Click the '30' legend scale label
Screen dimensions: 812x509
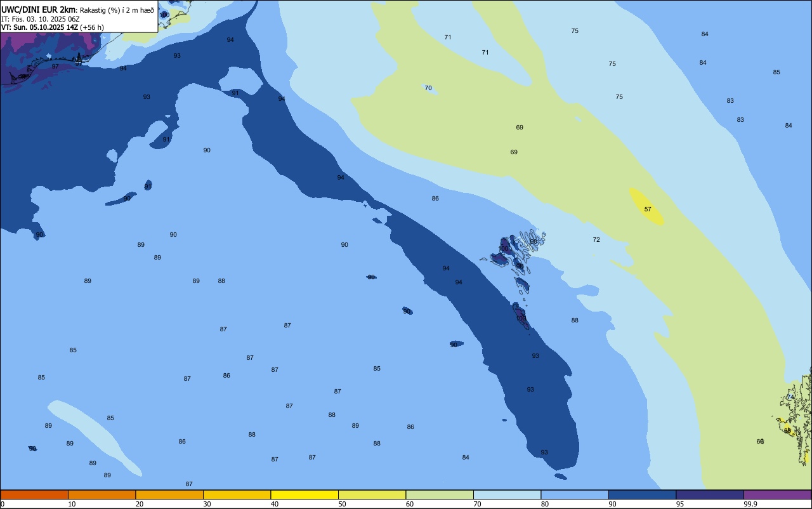click(207, 504)
